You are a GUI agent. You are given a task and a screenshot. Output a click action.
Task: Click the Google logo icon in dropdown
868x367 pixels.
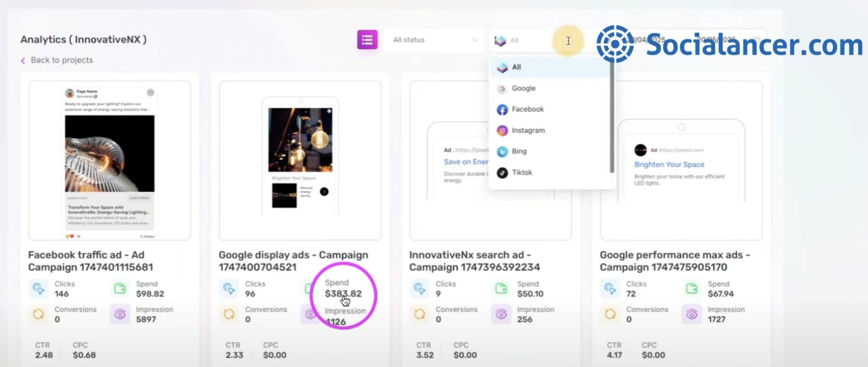pyautogui.click(x=502, y=89)
